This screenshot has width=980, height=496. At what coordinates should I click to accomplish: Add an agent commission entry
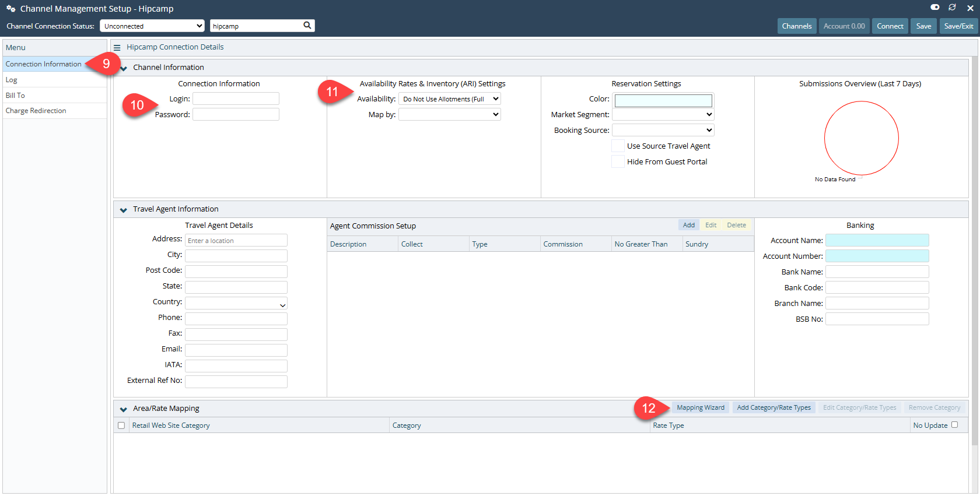689,225
